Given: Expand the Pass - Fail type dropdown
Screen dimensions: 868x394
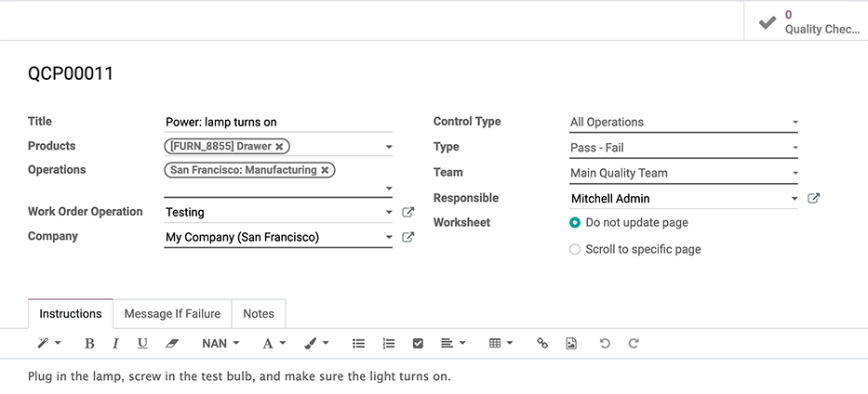Looking at the screenshot, I should tap(684, 148).
